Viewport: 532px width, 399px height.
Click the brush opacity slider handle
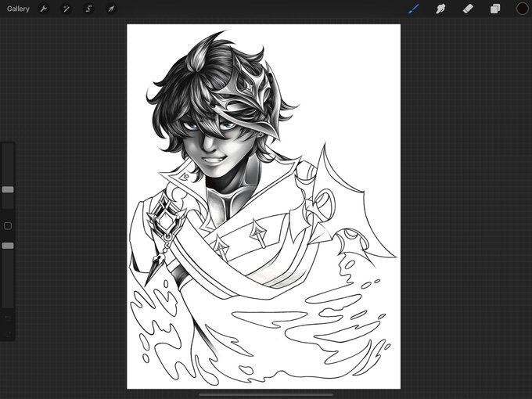[x=8, y=246]
